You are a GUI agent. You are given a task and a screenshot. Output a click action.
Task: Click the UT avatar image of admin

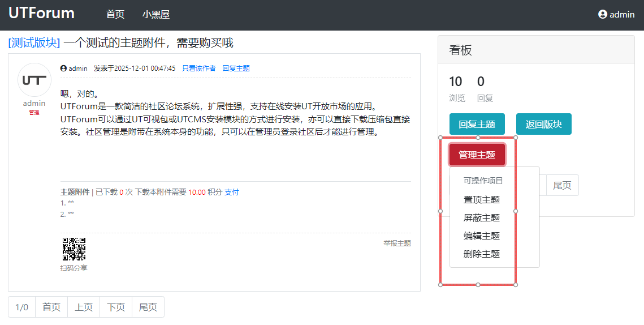click(34, 80)
